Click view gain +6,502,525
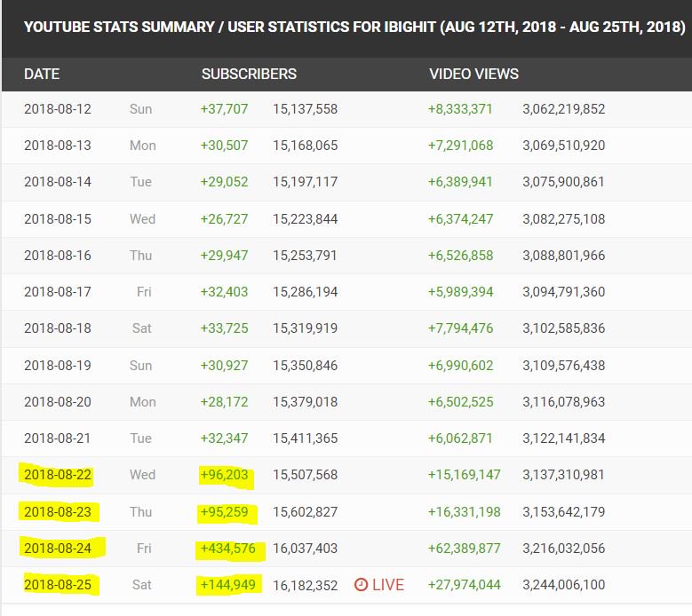 click(460, 402)
